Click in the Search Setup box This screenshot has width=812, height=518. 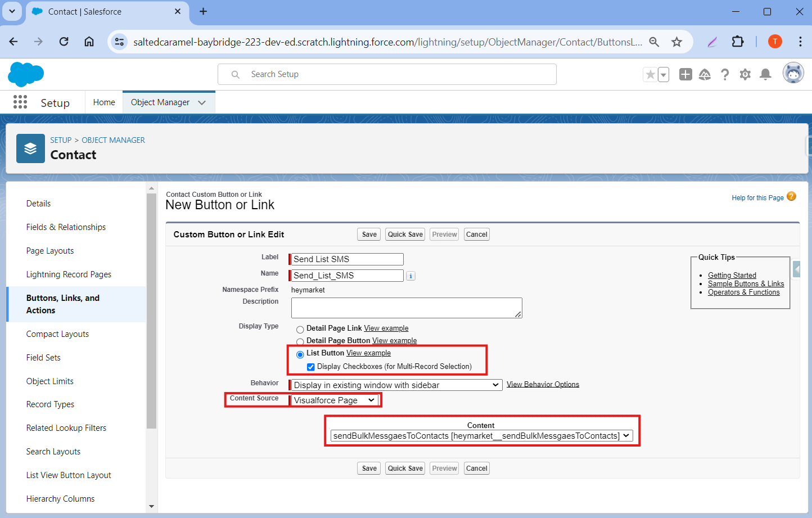point(387,74)
